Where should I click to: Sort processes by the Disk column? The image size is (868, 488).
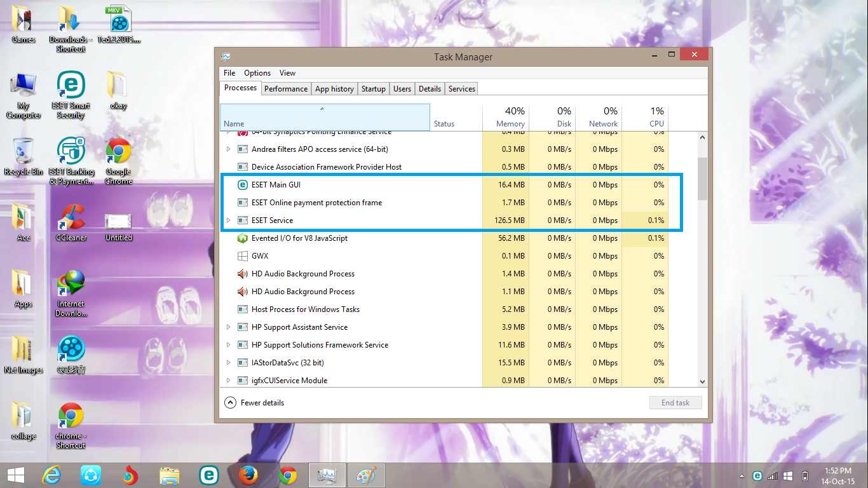tap(552, 118)
